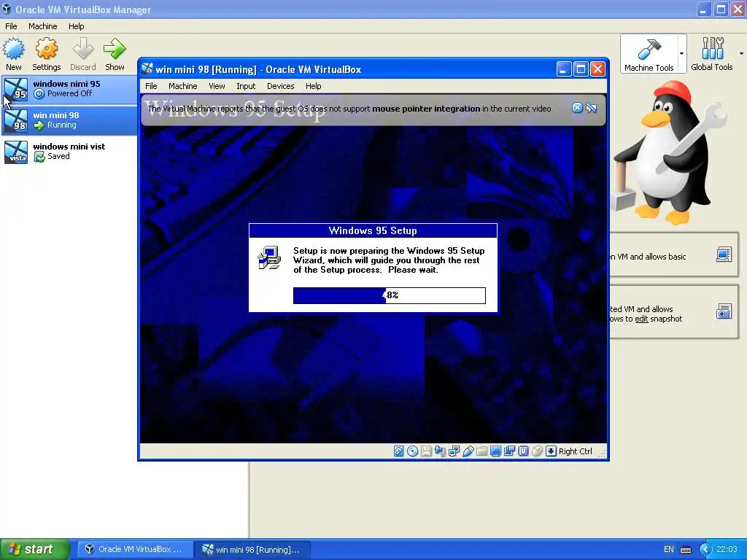Open View menu in the VM window
Viewport: 747px width, 560px height.
217,86
